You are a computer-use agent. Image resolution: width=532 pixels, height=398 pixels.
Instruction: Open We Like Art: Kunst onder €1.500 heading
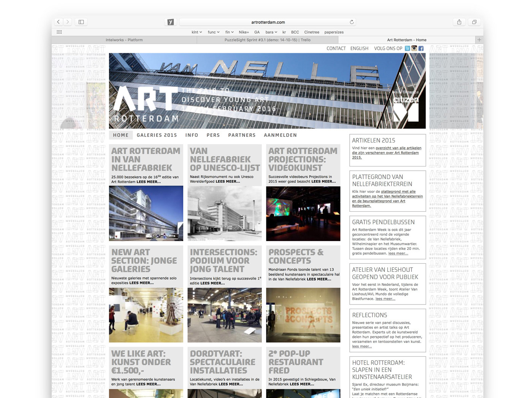coord(141,362)
